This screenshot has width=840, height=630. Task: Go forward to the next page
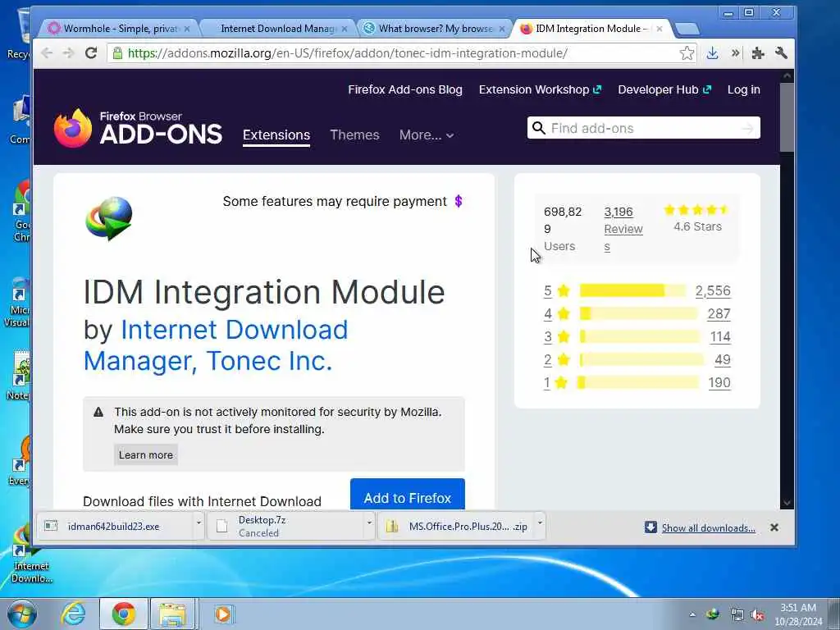[69, 52]
